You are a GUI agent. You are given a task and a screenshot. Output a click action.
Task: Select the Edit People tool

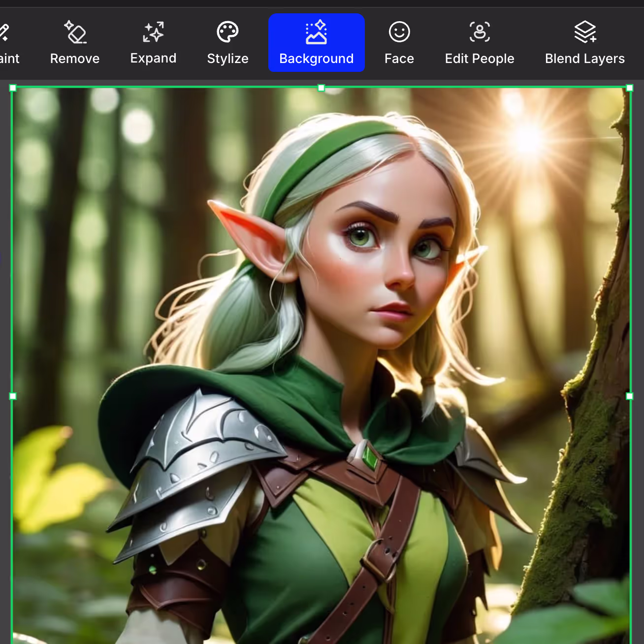point(480,43)
